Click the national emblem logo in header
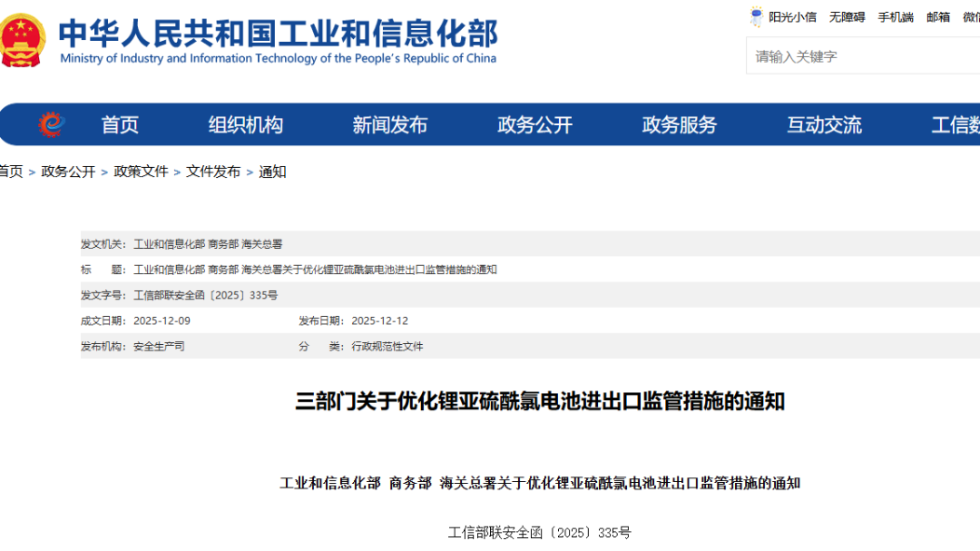Screen dimensions: 980x551 click(x=20, y=41)
